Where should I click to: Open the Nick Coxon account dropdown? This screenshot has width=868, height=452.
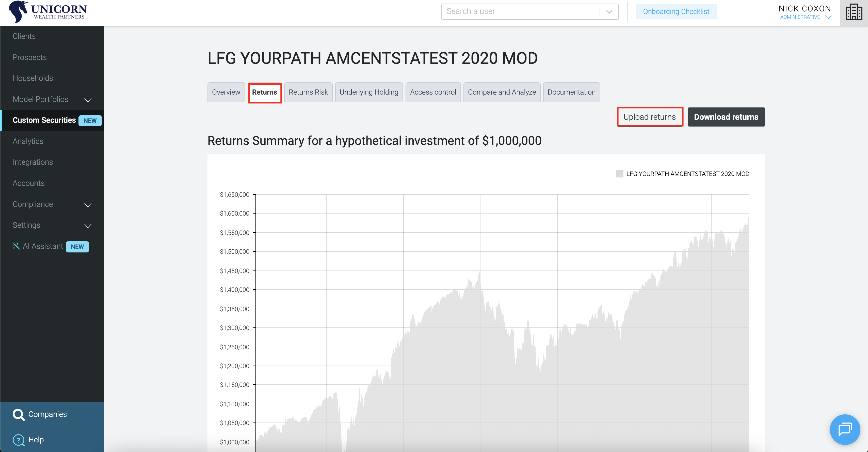(828, 17)
